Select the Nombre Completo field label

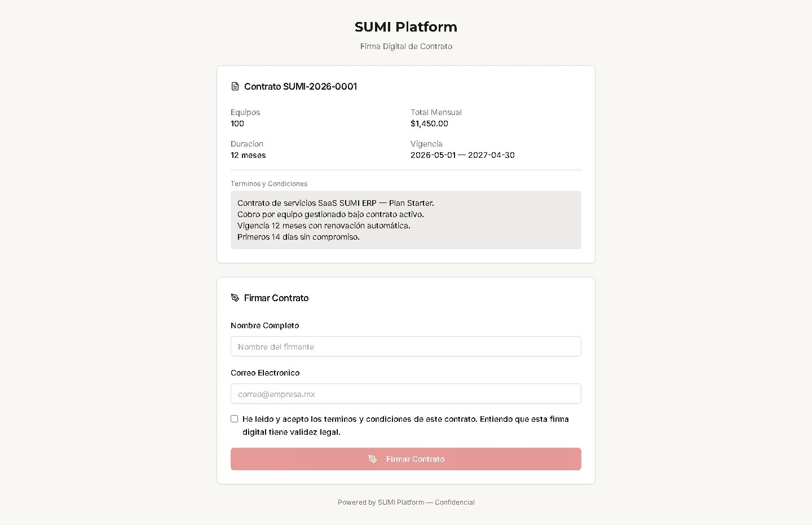coord(264,325)
